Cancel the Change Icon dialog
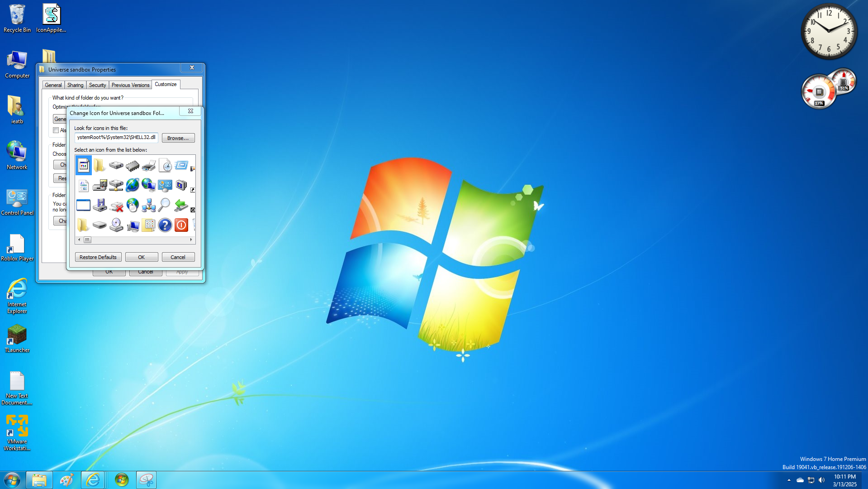The image size is (868, 489). click(178, 257)
